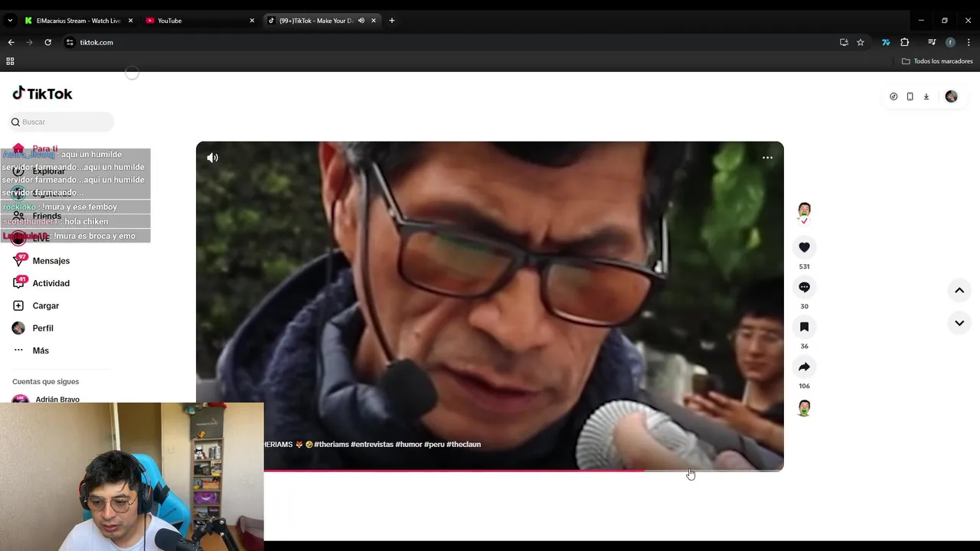Click the install app icon in the address bar

click(x=844, y=42)
